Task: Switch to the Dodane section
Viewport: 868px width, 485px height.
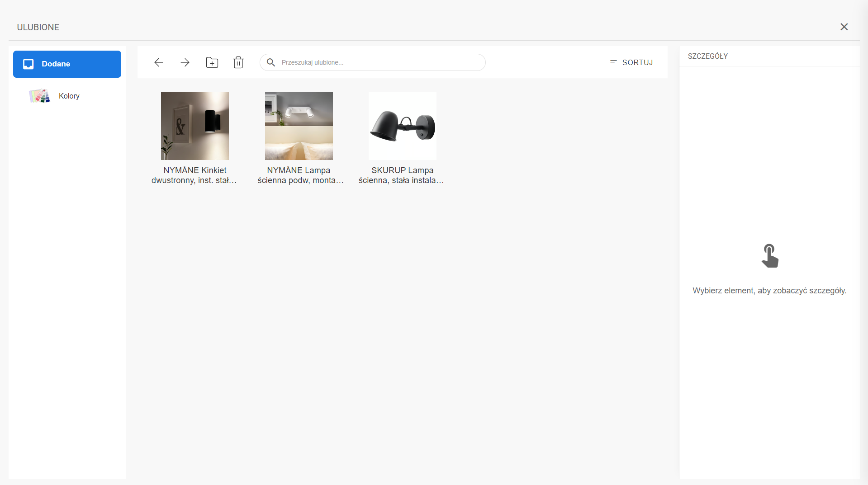Action: pos(67,64)
